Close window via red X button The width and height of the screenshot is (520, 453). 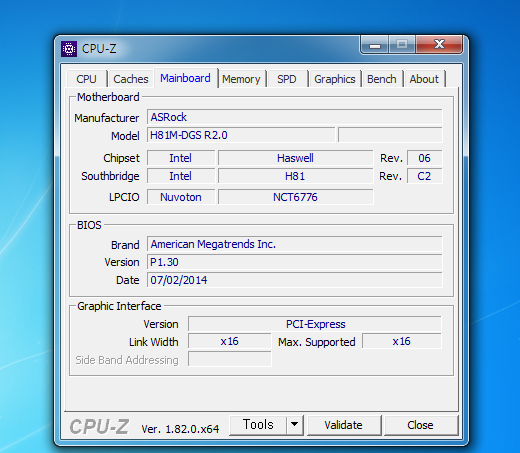(439, 45)
